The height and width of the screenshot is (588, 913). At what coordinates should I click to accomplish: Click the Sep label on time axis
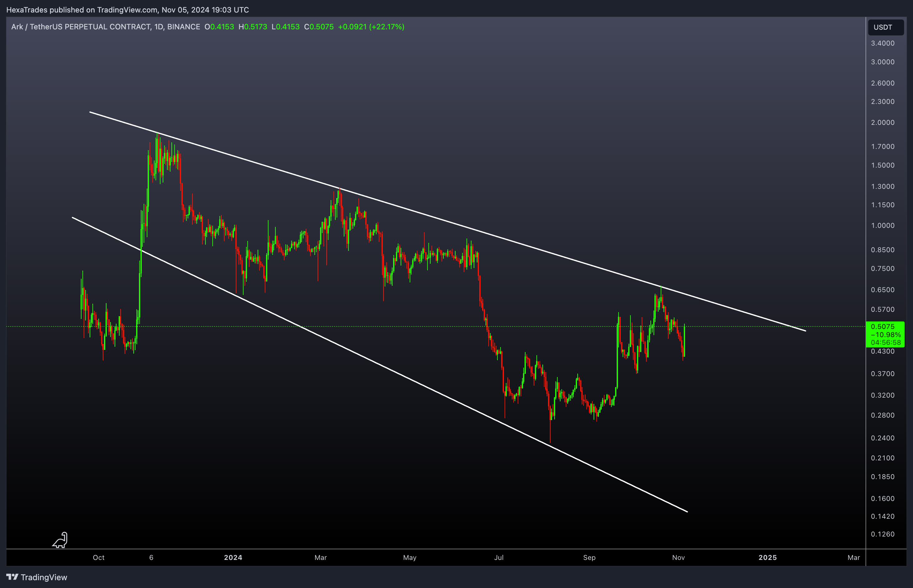(x=589, y=557)
